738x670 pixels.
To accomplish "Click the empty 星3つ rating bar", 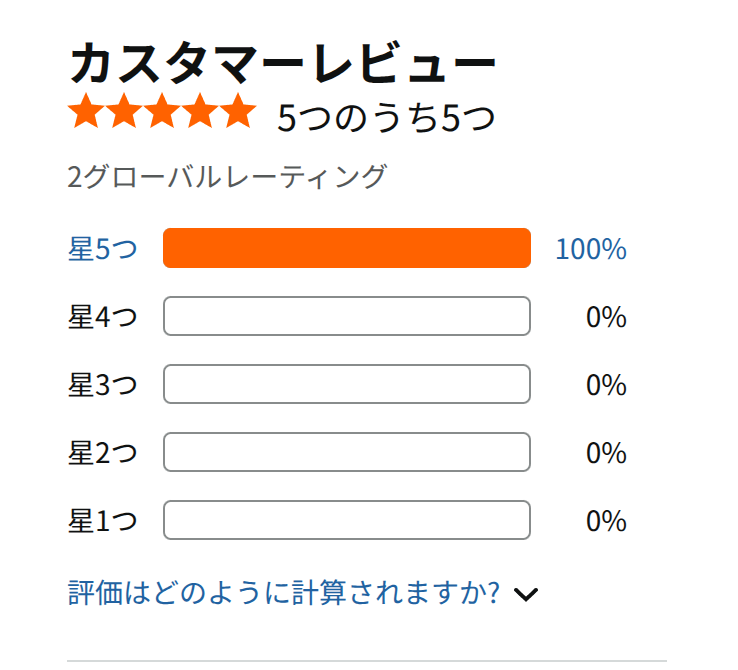I will 347,384.
